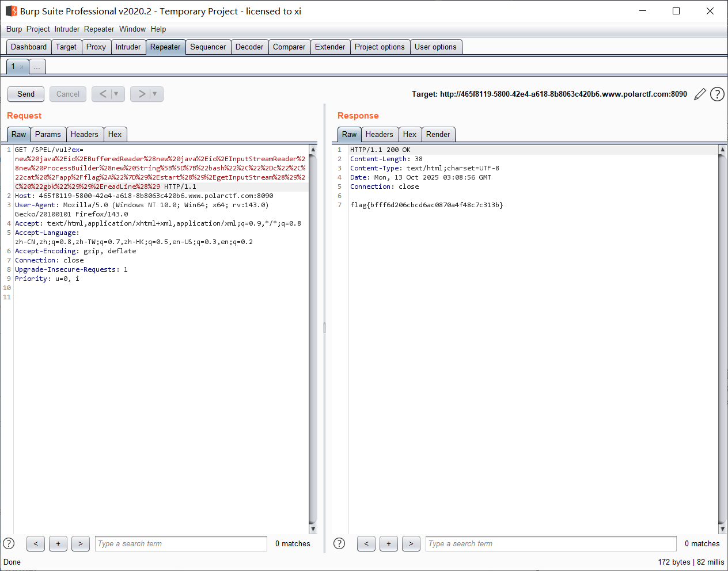Click the HTTP/1.1 200 OK response line

(380, 150)
